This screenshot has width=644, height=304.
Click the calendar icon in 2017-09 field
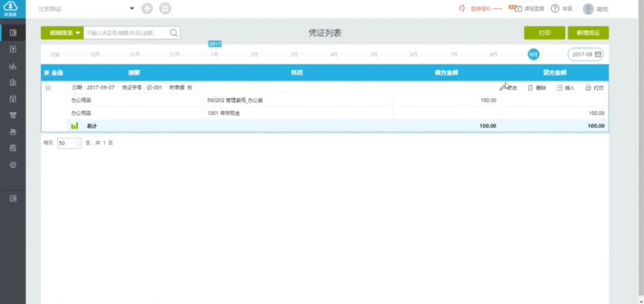click(599, 55)
